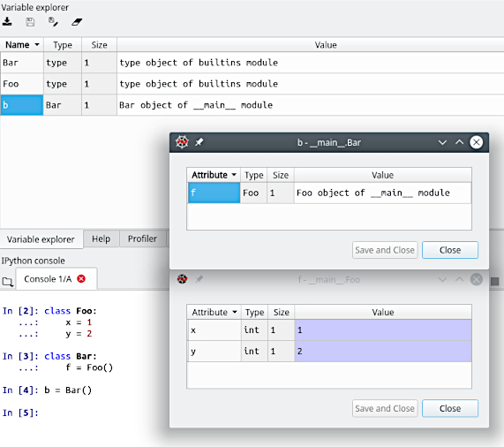504x447 pixels.
Task: Sort by Name column in Variable explorer
Action: pos(22,45)
